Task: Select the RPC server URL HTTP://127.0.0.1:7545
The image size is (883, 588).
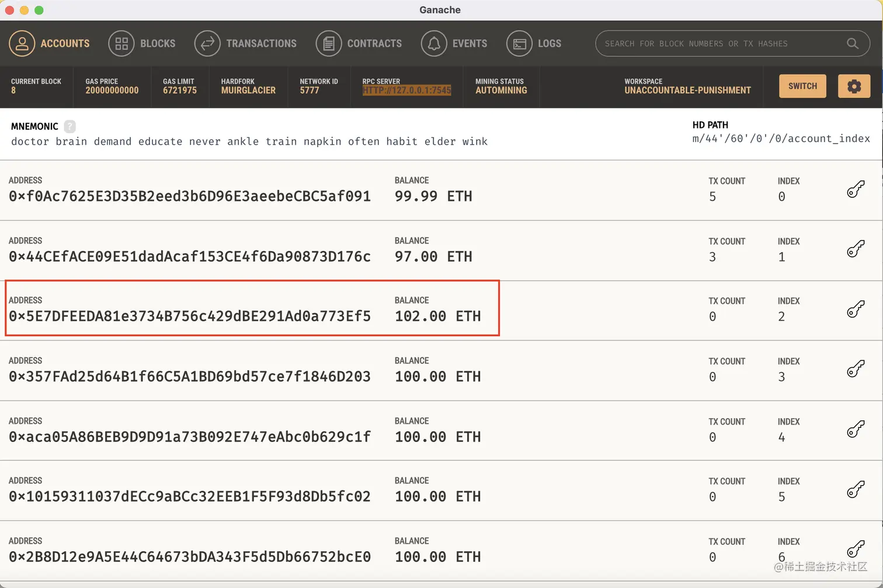Action: coord(406,91)
